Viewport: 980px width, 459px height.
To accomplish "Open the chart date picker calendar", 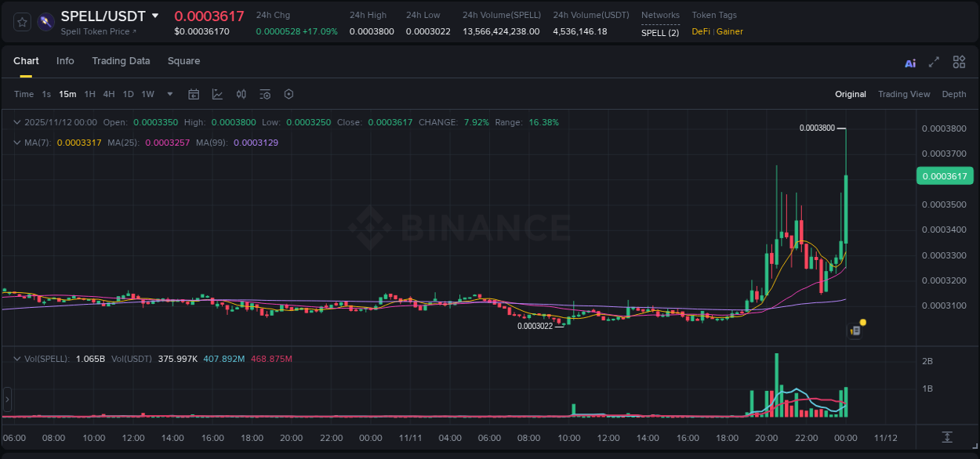I will 194,94.
